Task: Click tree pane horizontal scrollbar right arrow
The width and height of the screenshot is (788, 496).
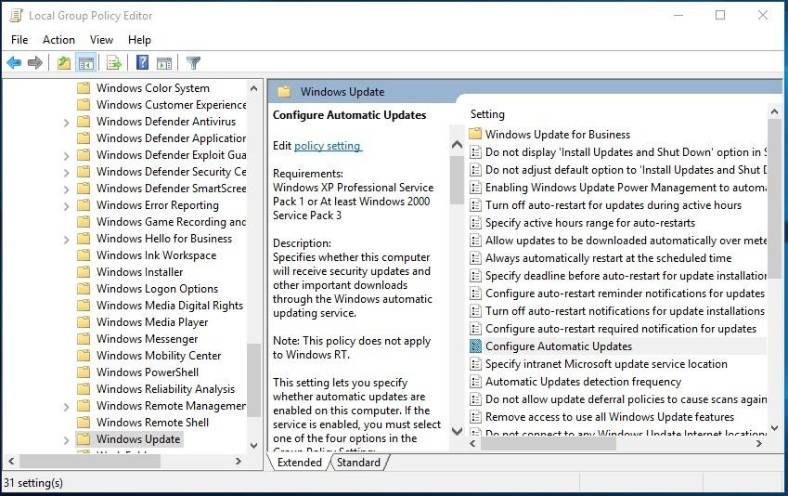Action: point(238,461)
